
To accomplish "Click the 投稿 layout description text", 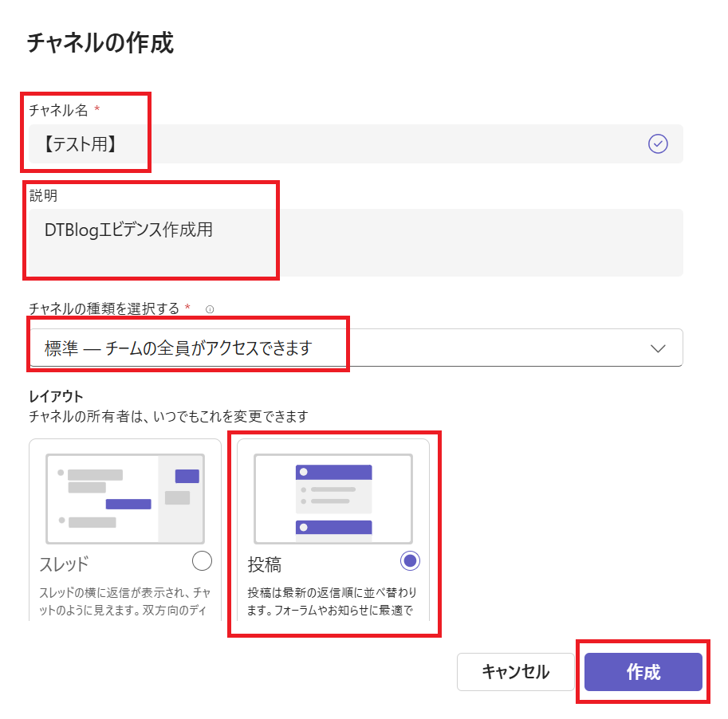I will (x=332, y=603).
